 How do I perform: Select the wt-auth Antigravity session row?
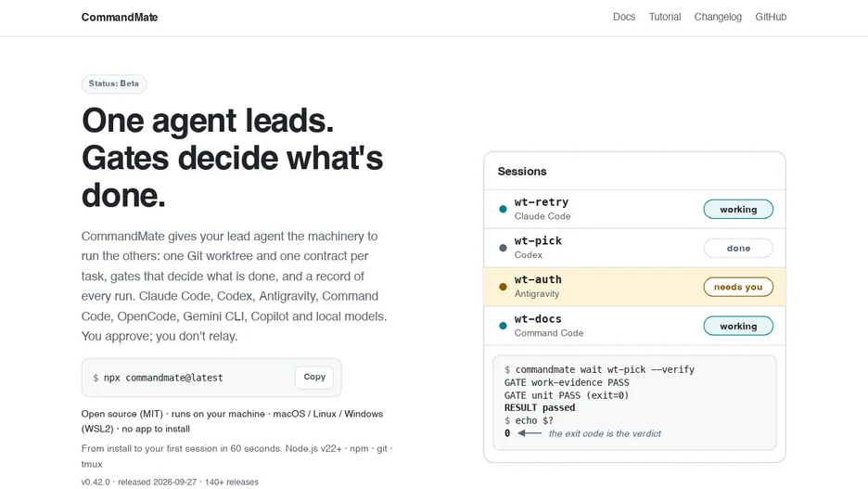click(x=634, y=287)
